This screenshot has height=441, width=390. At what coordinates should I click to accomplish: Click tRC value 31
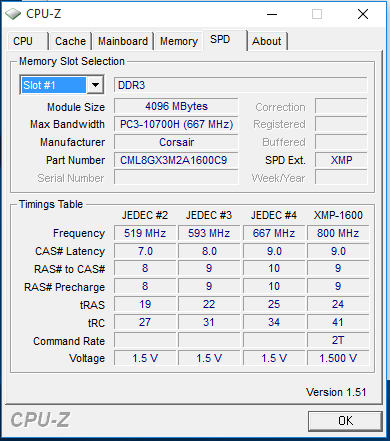(209, 322)
